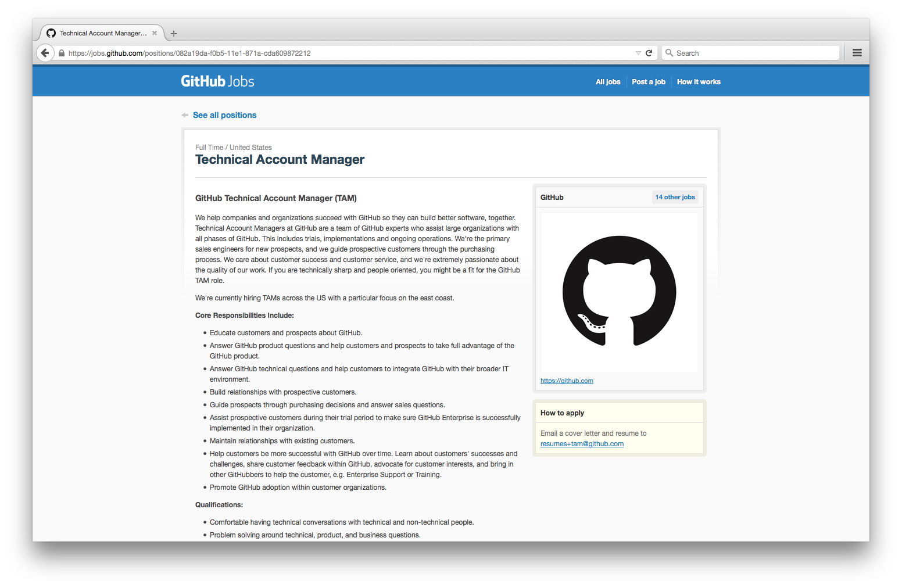Viewport: 902px width, 588px height.
Task: Close the Technical Account Manager tab
Action: 155,33
